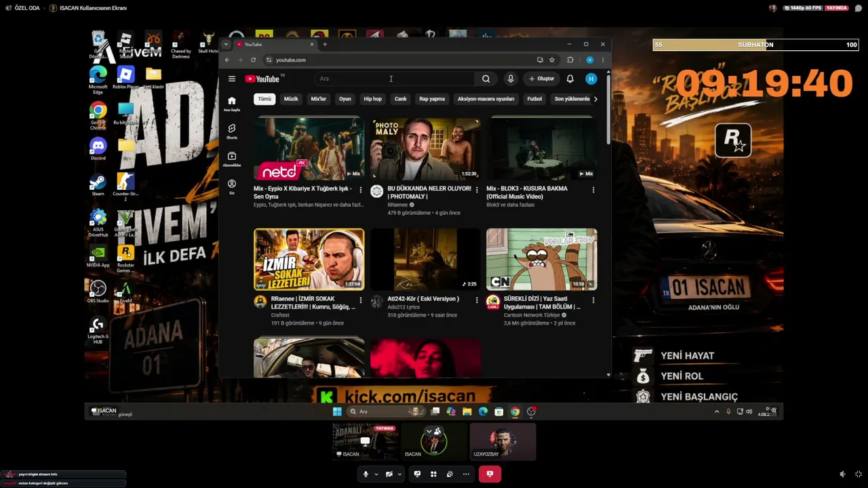Open Craftest channel link
Viewport: 868px width, 488px height.
280,315
